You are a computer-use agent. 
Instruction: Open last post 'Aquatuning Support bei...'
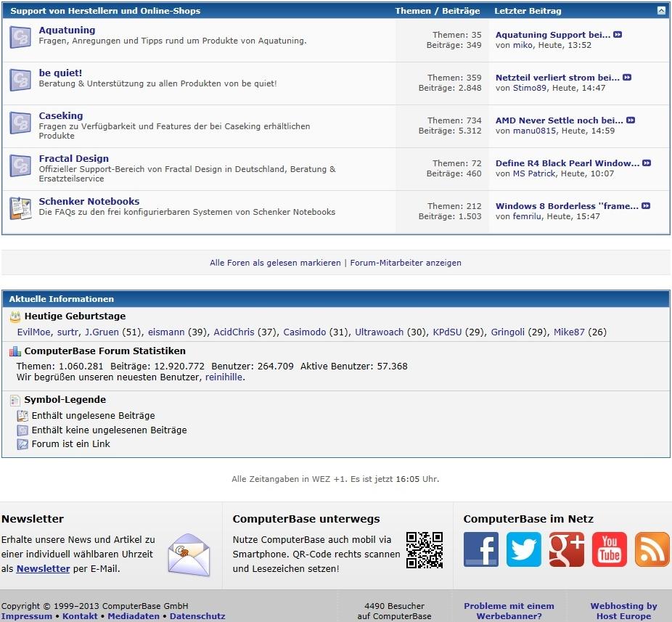click(553, 35)
